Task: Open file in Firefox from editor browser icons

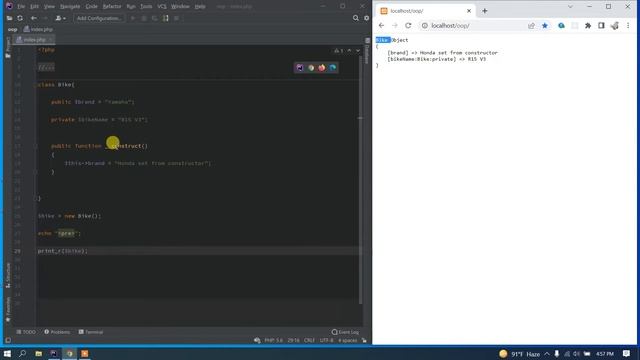Action: click(322, 68)
